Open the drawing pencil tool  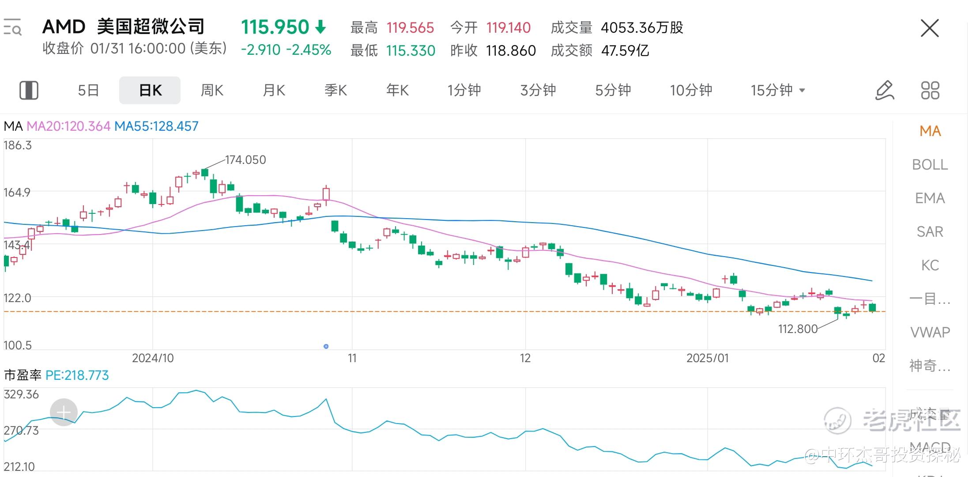[884, 90]
